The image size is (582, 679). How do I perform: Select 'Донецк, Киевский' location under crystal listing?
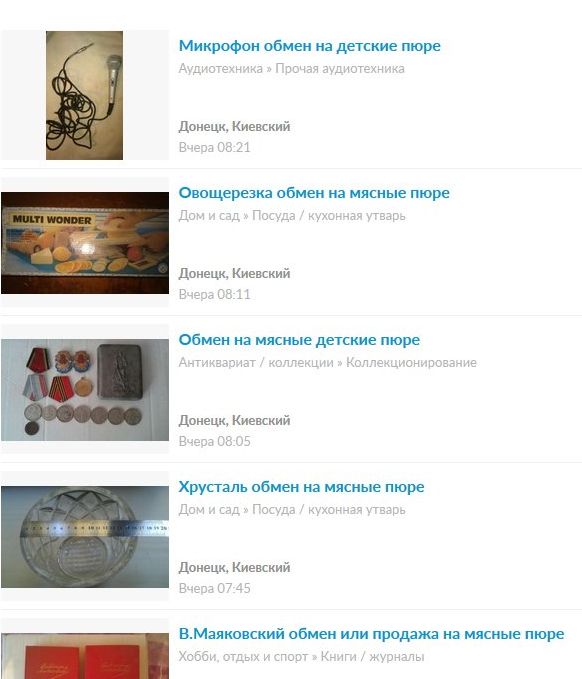coord(234,568)
